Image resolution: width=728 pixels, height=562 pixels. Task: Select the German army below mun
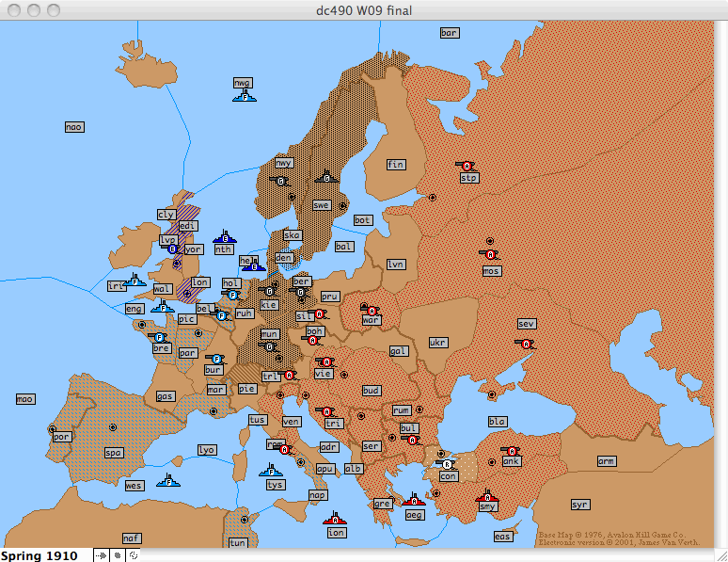coord(268,346)
